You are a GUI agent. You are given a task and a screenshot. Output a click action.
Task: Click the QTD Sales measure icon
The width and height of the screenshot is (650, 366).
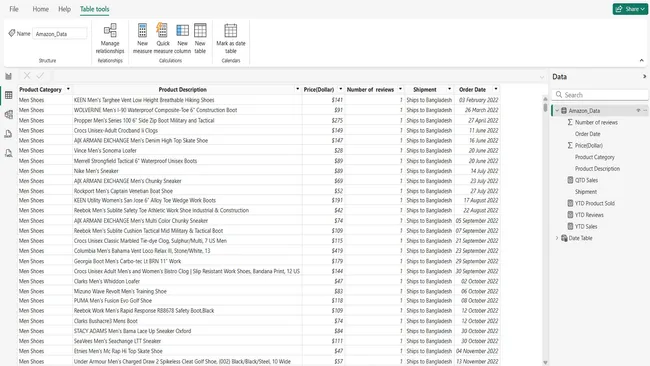(x=570, y=180)
